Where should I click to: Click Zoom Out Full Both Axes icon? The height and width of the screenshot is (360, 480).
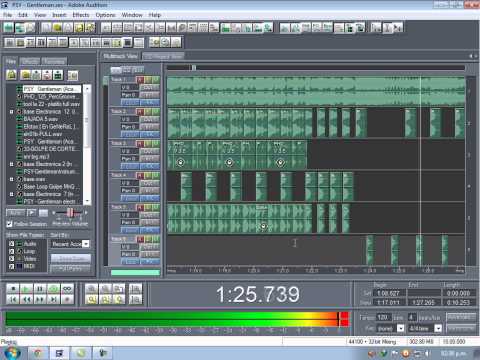click(119, 289)
